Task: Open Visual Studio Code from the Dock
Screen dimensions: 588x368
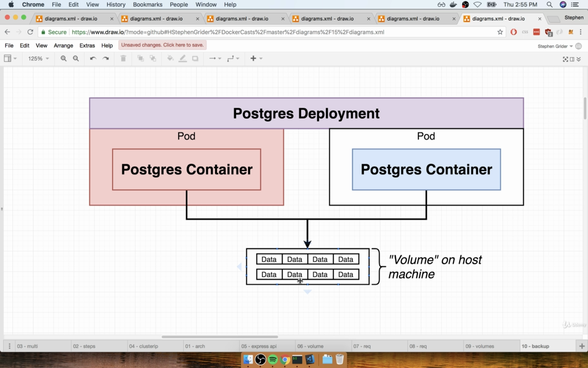Action: tap(309, 359)
